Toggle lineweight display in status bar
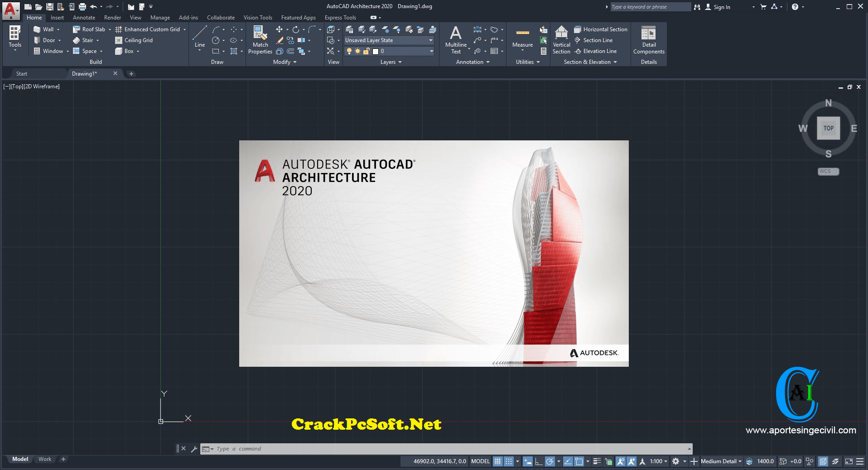Screen dimensions: 868x470 (x=597, y=461)
